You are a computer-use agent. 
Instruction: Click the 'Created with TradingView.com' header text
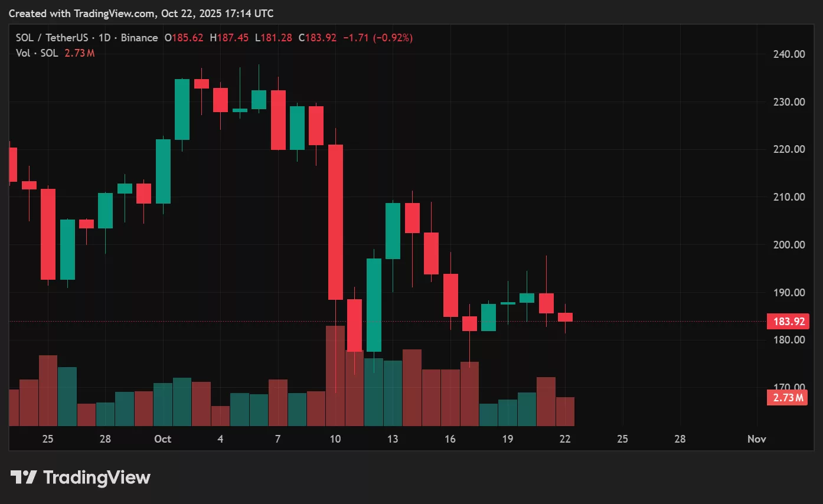[x=141, y=13]
